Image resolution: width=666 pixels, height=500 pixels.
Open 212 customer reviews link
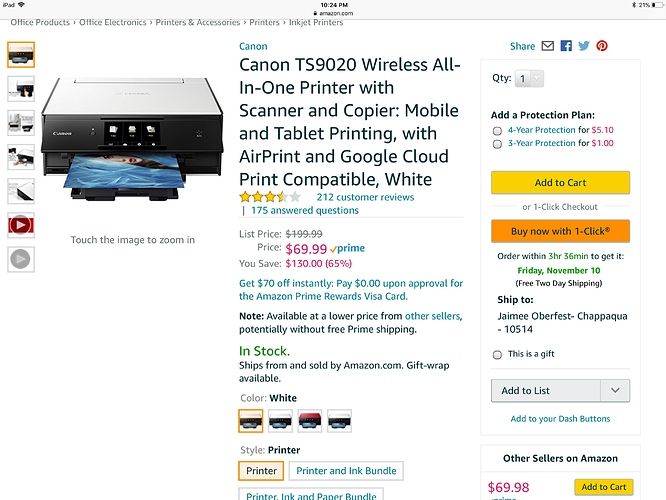click(x=364, y=197)
